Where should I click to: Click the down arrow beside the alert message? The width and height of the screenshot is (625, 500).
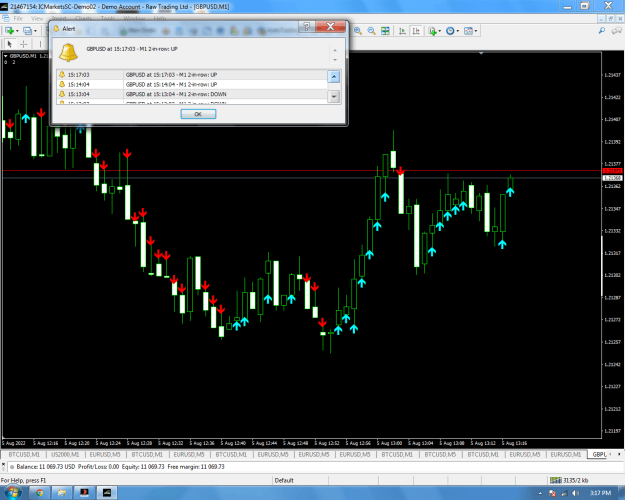pos(335,59)
